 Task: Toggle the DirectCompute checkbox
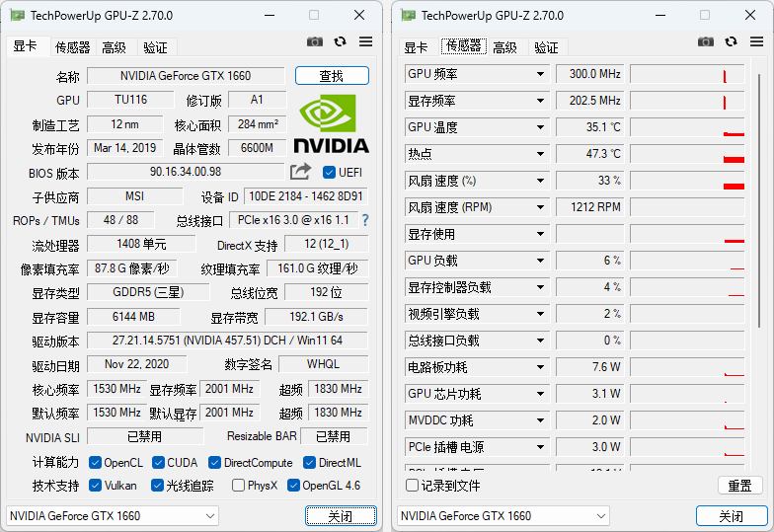pyautogui.click(x=214, y=462)
